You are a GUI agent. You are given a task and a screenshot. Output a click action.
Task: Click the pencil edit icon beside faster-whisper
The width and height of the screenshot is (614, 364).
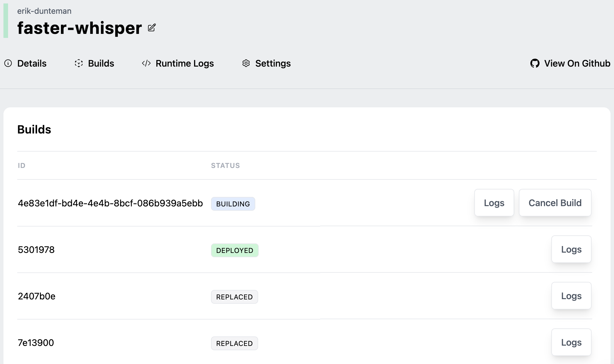pyautogui.click(x=152, y=28)
